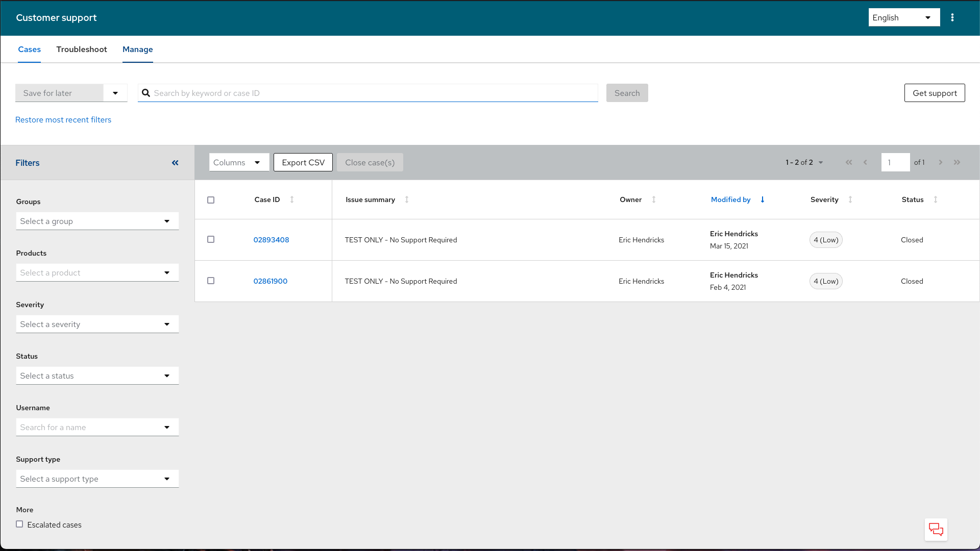Open the English language selector
The image size is (980, 551).
903,17
